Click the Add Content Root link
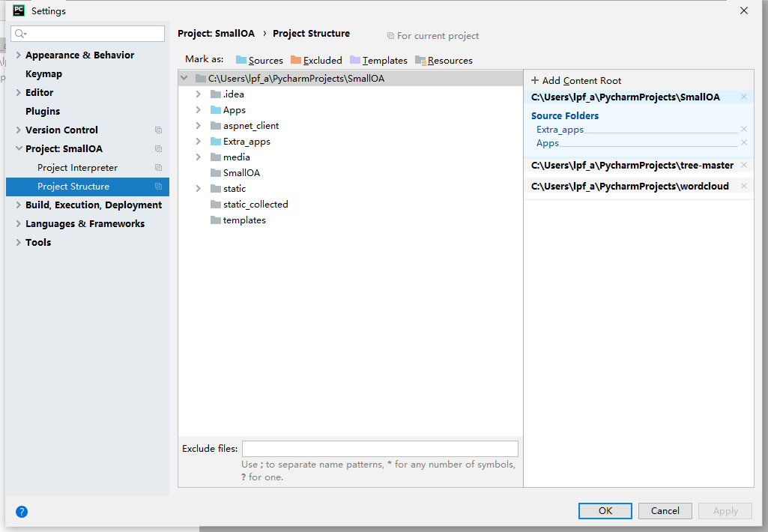The width and height of the screenshot is (768, 532). [x=581, y=80]
